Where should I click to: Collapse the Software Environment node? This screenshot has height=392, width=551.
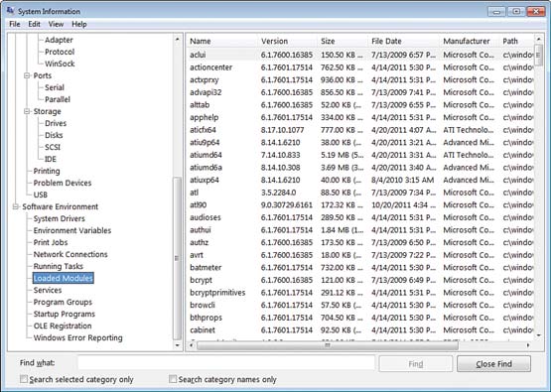(x=16, y=206)
